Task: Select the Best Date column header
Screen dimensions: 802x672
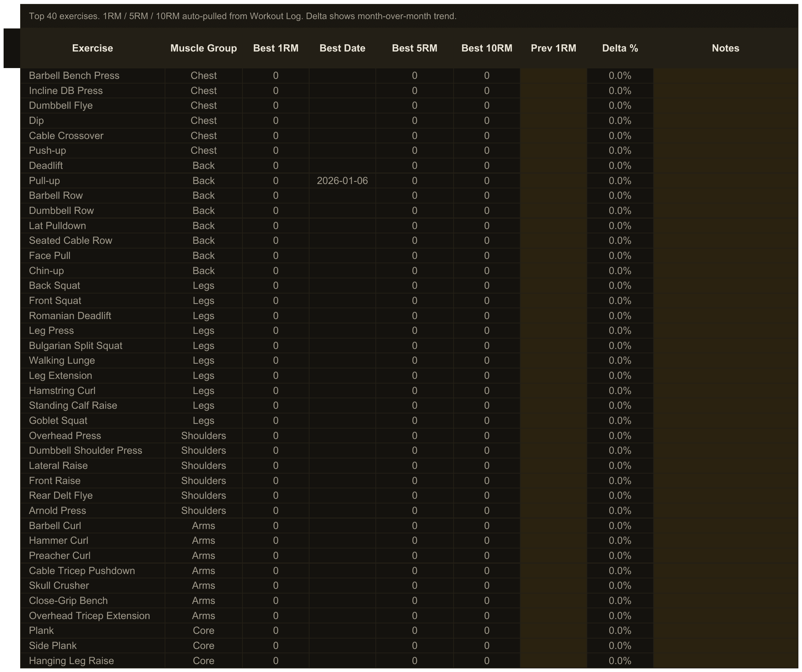Action: click(342, 48)
